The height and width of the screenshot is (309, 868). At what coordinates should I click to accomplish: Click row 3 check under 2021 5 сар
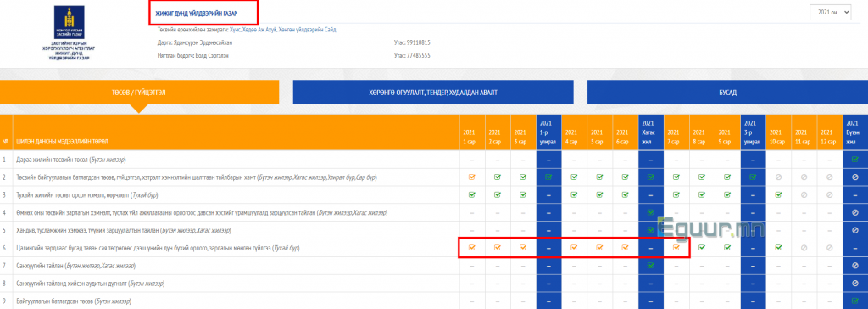599,194
